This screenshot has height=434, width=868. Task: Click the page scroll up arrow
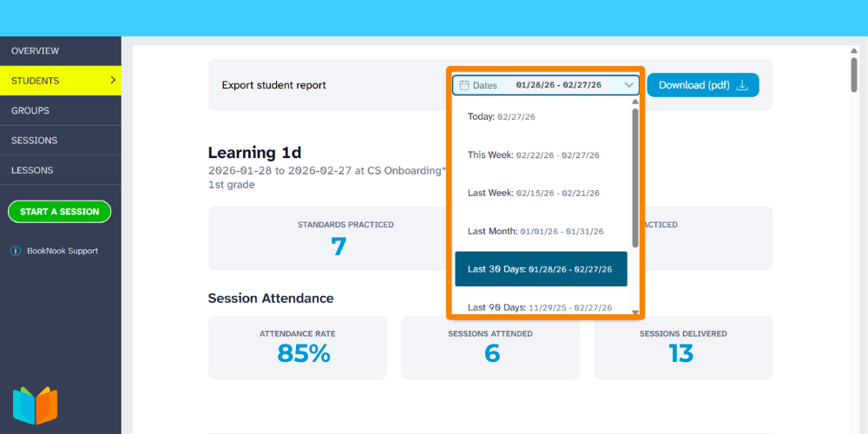tap(855, 51)
